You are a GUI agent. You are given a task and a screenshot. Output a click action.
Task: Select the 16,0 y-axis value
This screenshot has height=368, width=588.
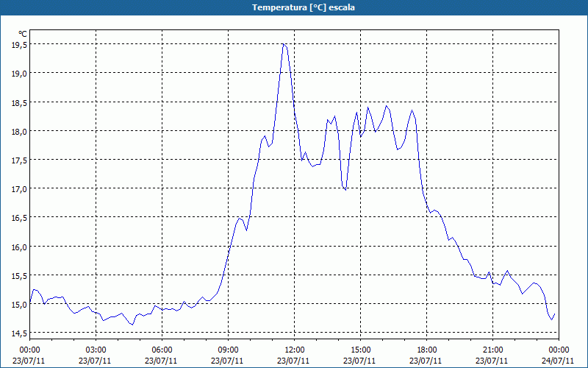click(20, 247)
